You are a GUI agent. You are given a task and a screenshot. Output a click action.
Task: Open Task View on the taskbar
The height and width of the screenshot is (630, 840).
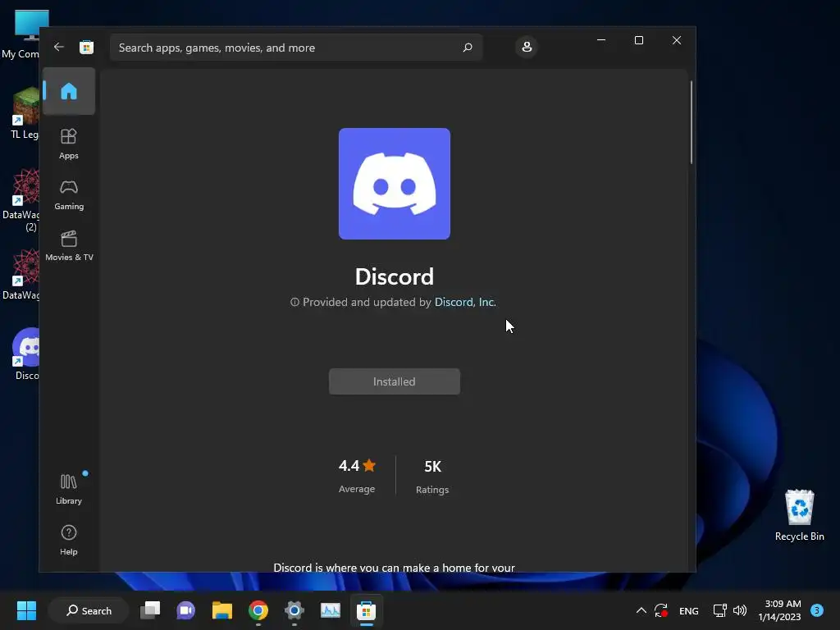(150, 610)
